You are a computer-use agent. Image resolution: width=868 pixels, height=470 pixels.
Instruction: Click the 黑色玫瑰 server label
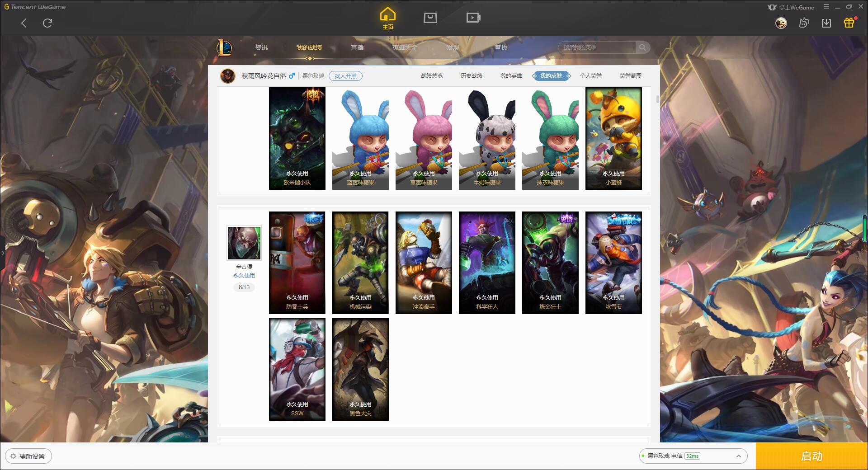[313, 76]
